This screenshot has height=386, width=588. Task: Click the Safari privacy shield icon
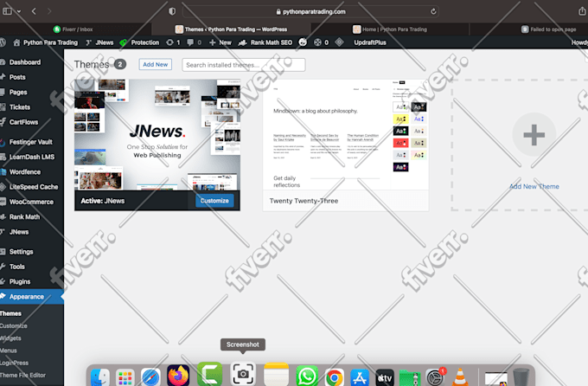pyautogui.click(x=172, y=11)
